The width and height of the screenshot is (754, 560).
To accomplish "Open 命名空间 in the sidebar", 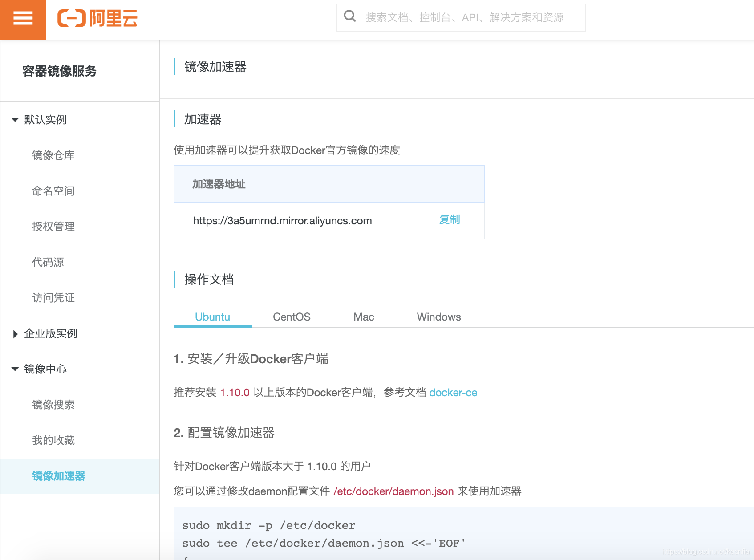I will [53, 191].
